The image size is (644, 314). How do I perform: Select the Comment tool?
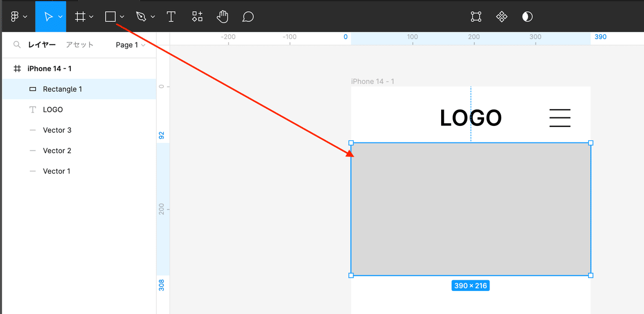coord(248,17)
